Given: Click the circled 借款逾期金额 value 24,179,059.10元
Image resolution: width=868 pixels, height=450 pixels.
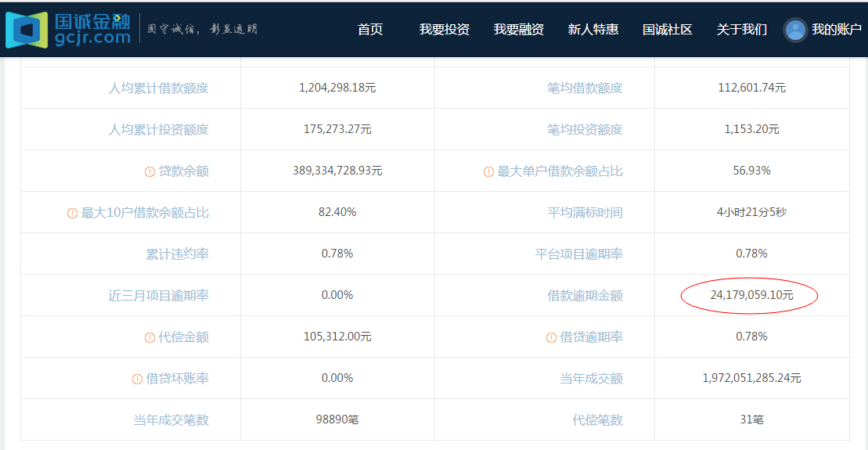Looking at the screenshot, I should click(x=751, y=296).
